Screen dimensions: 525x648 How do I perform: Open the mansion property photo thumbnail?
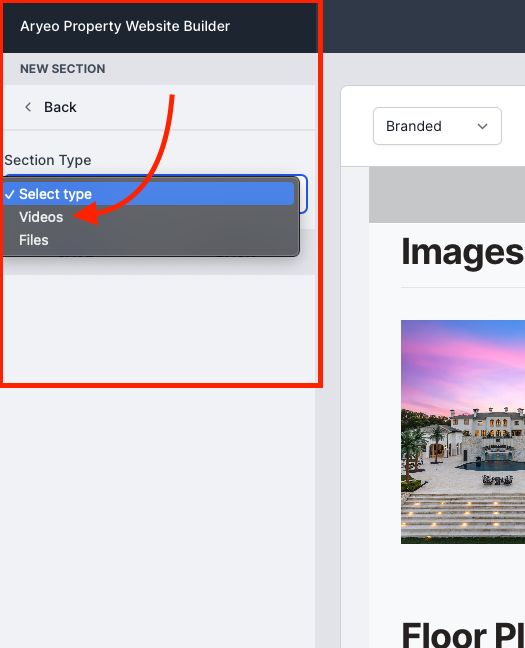pyautogui.click(x=463, y=431)
